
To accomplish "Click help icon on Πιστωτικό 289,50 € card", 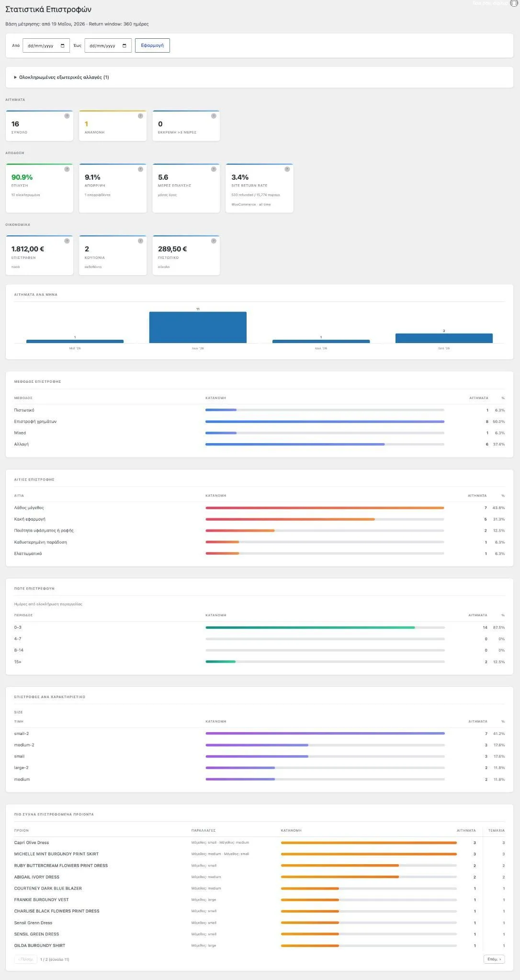I will tap(214, 241).
